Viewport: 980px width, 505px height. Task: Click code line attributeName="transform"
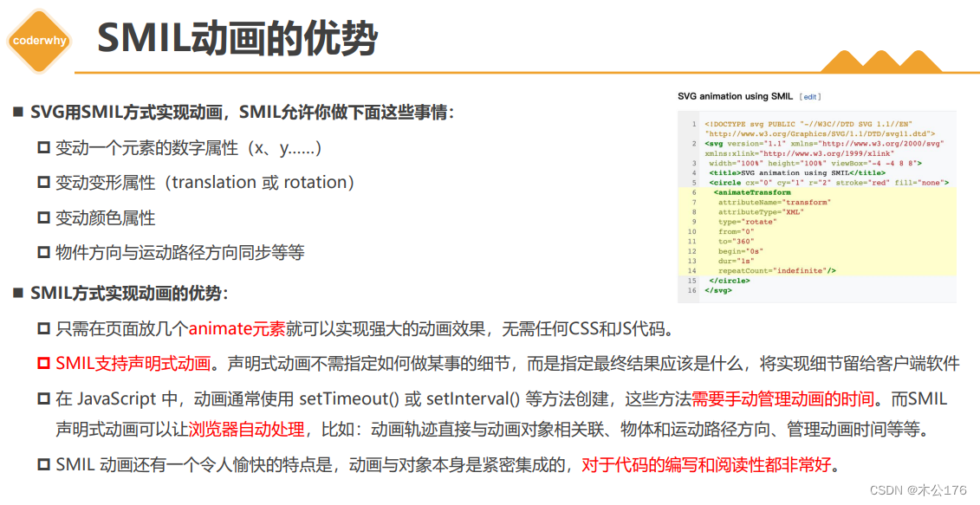775,203
